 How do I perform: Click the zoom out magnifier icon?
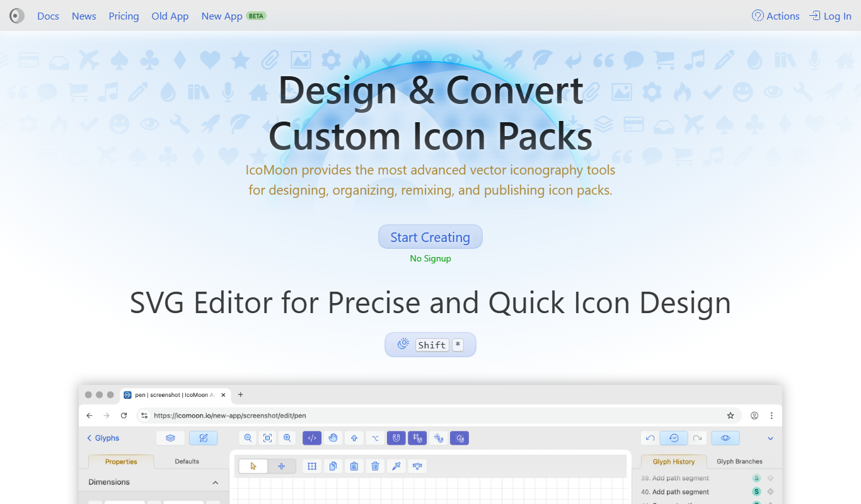248,438
